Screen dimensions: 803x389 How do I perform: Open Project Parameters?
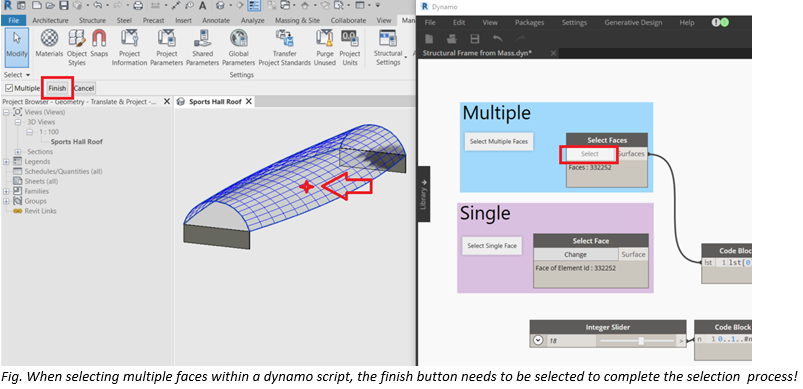(x=166, y=47)
